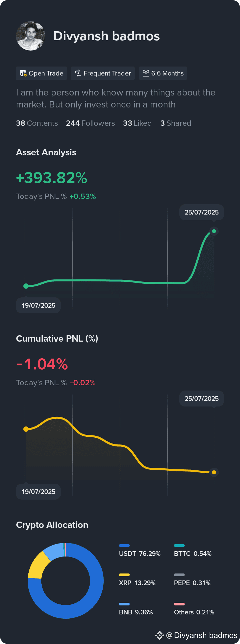
Task: Select the Others pink legend swatch
Action: tap(179, 604)
